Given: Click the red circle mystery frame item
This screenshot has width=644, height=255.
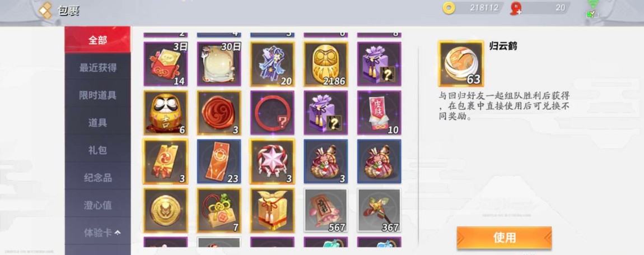Looking at the screenshot, I should (272, 113).
